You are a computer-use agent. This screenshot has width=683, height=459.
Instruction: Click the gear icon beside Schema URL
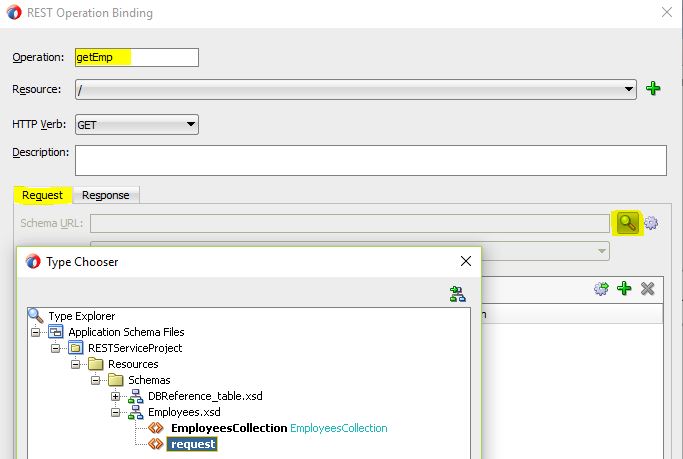pos(651,223)
